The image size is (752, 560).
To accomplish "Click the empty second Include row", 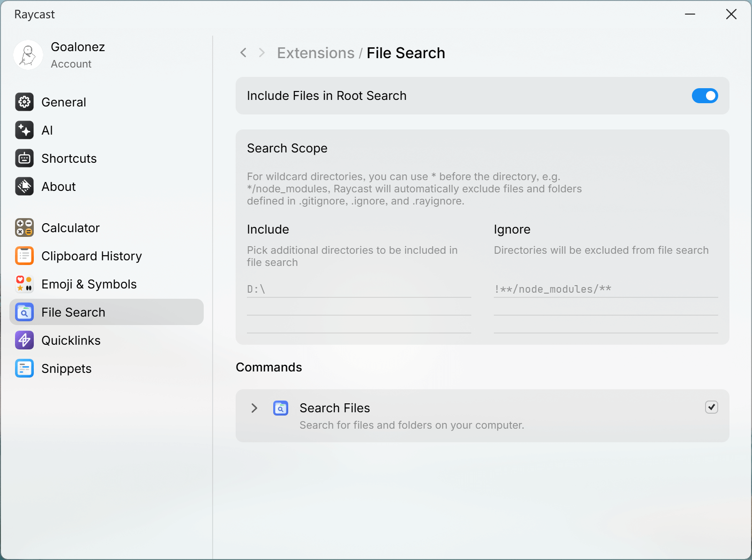I will click(x=359, y=307).
